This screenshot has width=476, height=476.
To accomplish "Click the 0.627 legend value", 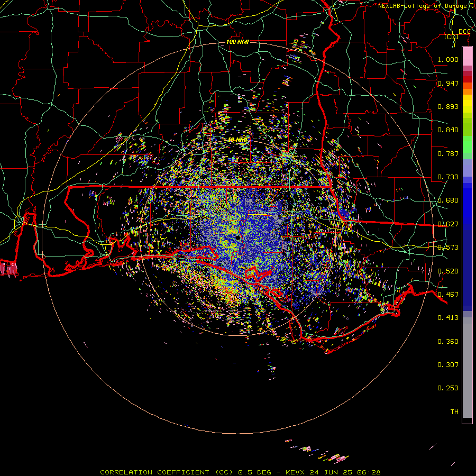I will 448,224.
